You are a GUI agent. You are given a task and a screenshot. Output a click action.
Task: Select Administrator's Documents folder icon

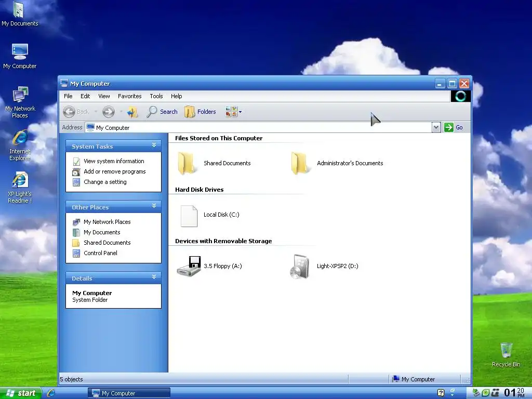300,163
